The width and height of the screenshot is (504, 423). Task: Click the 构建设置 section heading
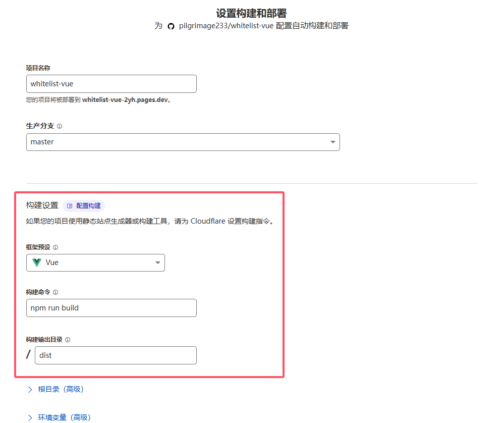[x=42, y=205]
